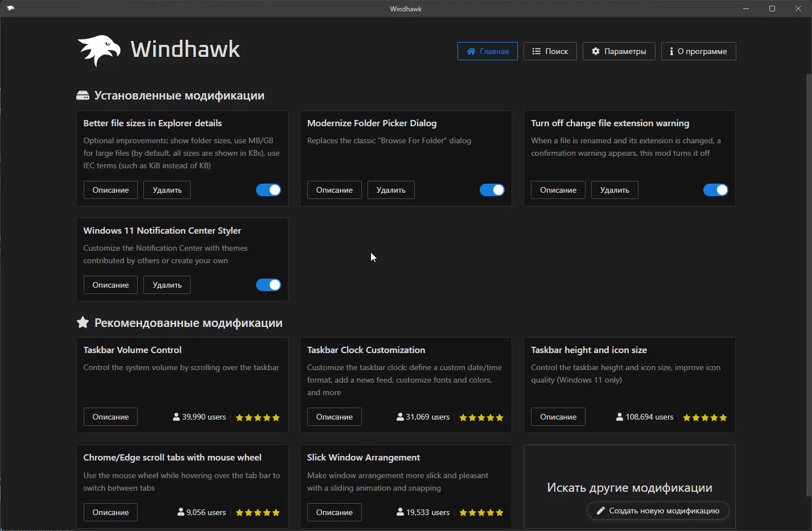The height and width of the screenshot is (531, 812).
Task: Click the 39,990 users count text
Action: [204, 417]
